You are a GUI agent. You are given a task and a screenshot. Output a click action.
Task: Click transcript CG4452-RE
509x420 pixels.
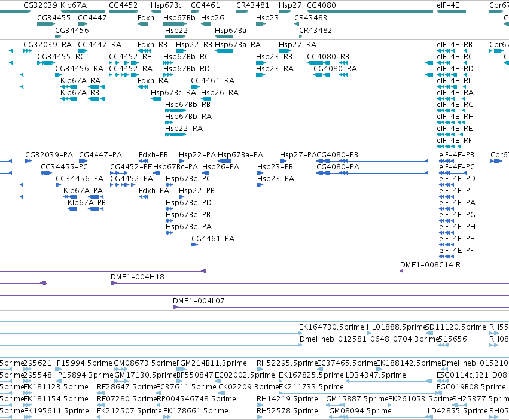pos(130,57)
